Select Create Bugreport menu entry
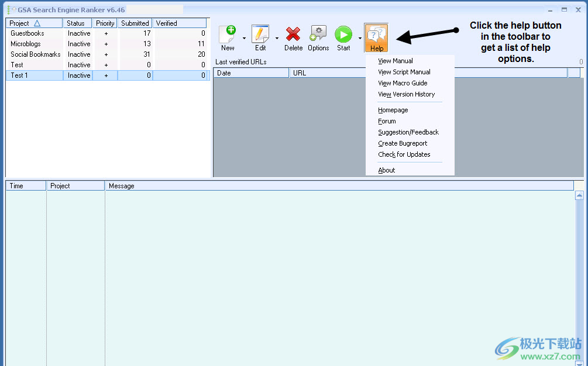Screen dimensions: 588x366 tap(403, 143)
